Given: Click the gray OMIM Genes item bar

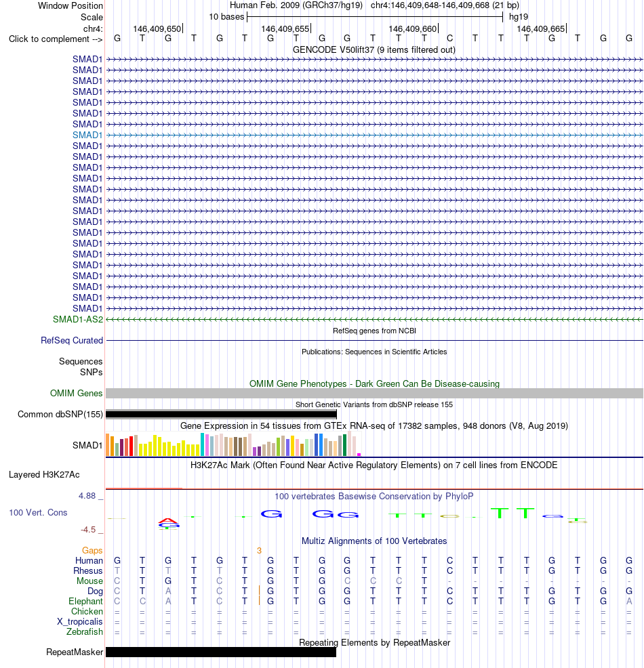Looking at the screenshot, I should [x=375, y=393].
